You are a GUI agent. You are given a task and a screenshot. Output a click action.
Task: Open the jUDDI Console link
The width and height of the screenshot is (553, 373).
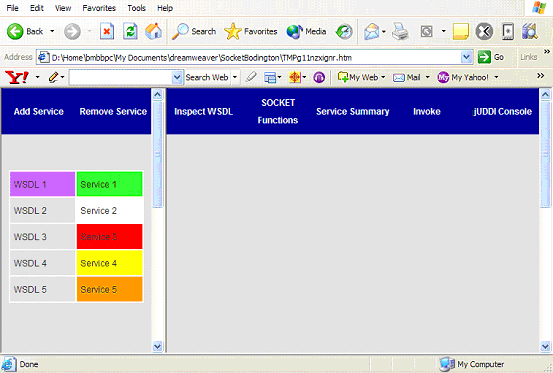pyautogui.click(x=502, y=112)
